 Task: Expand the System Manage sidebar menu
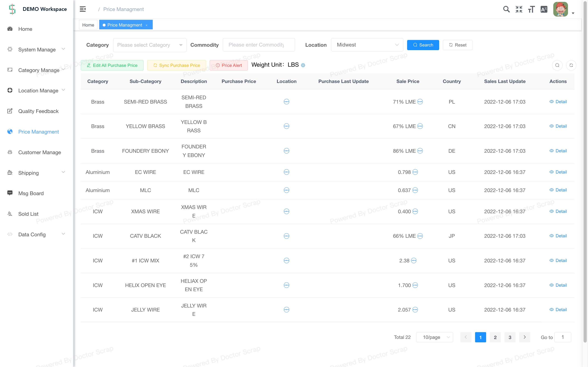pos(37,50)
